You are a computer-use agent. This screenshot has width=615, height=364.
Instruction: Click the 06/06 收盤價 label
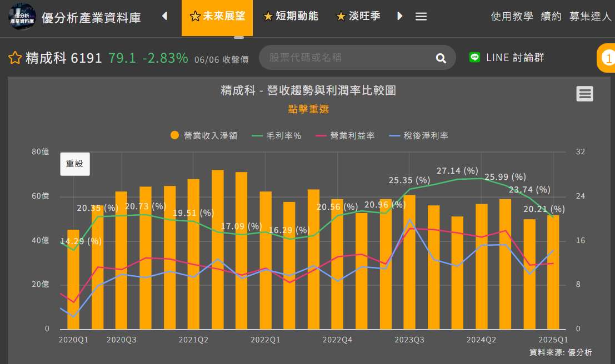point(222,59)
